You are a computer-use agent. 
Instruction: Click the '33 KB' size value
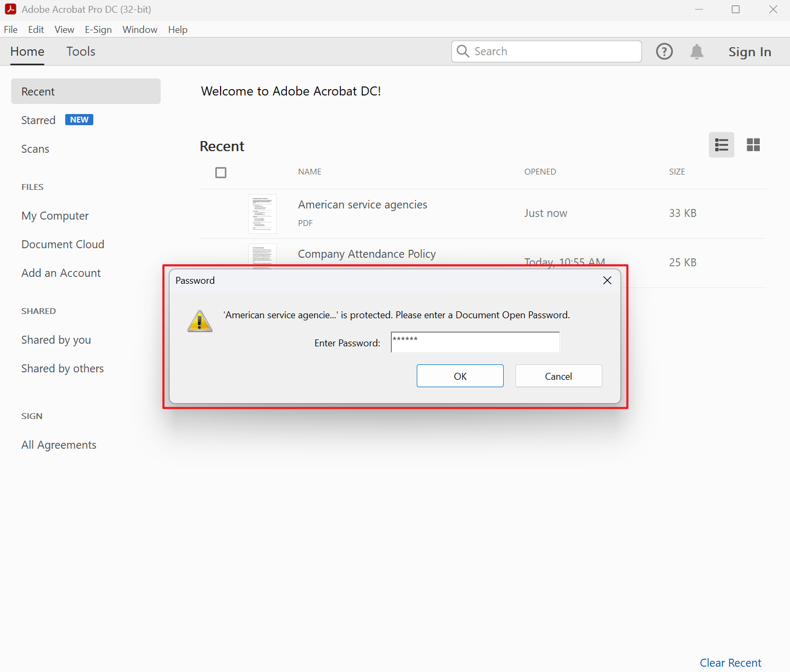point(683,213)
